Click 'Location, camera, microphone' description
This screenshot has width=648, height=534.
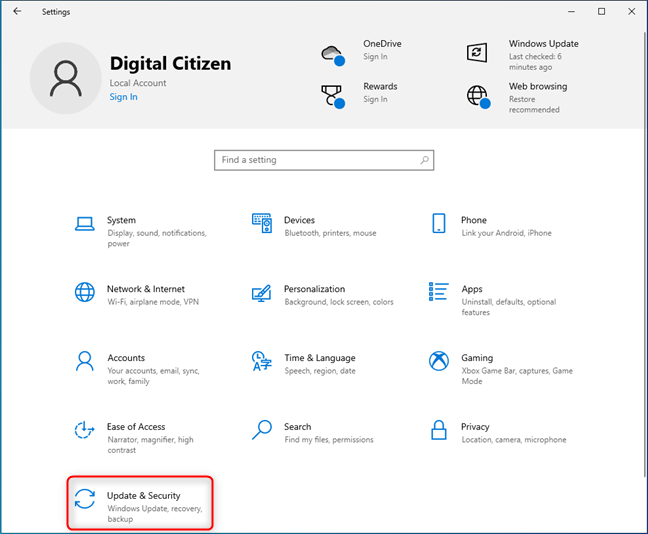click(514, 440)
